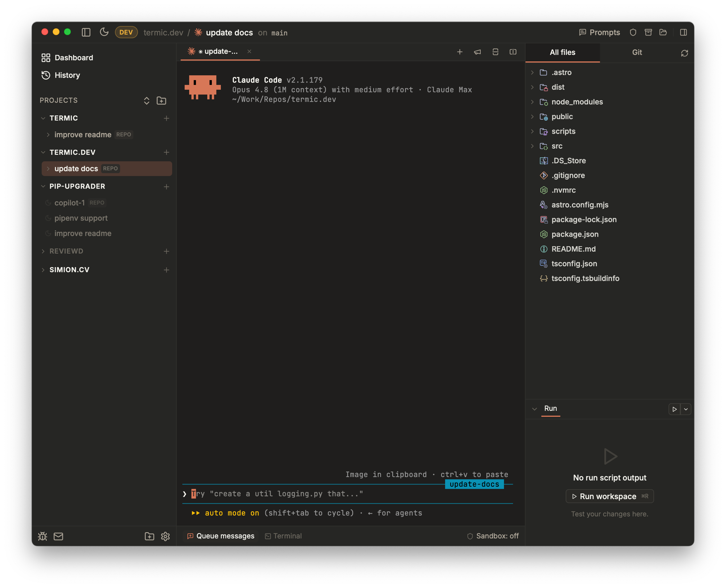Expand the node_modules folder
726x588 pixels.
[x=533, y=102]
